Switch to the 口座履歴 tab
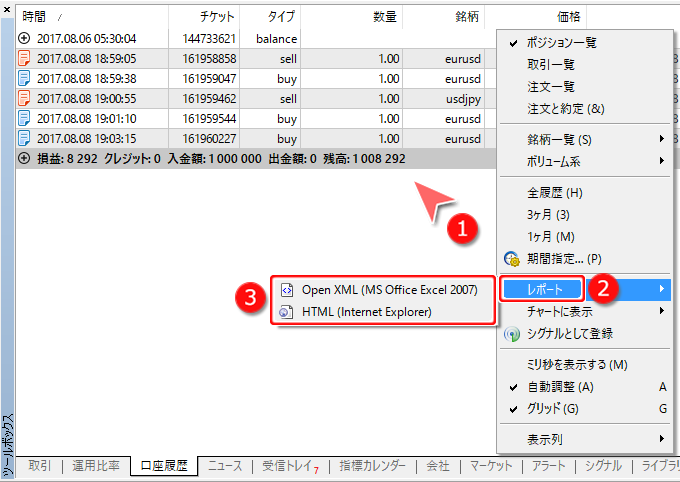This screenshot has width=680, height=482. (x=164, y=466)
